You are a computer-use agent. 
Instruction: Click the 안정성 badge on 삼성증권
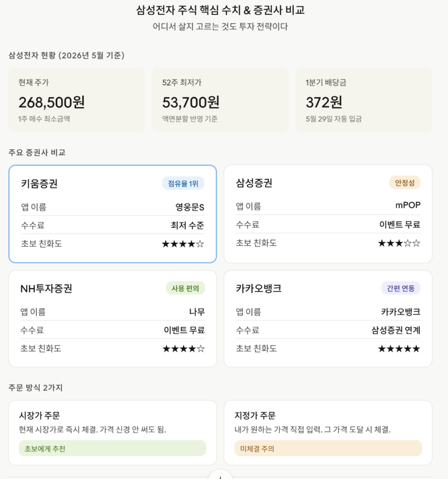[404, 183]
